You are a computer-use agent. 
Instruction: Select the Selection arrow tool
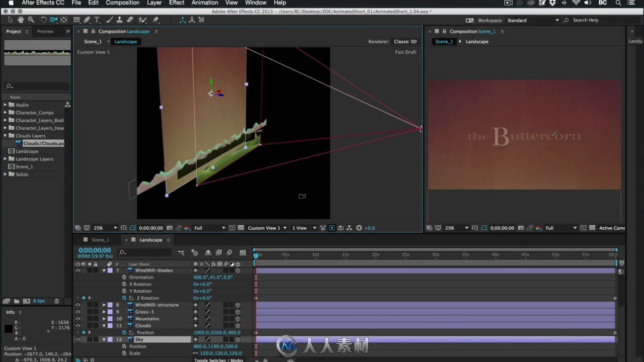point(10,20)
